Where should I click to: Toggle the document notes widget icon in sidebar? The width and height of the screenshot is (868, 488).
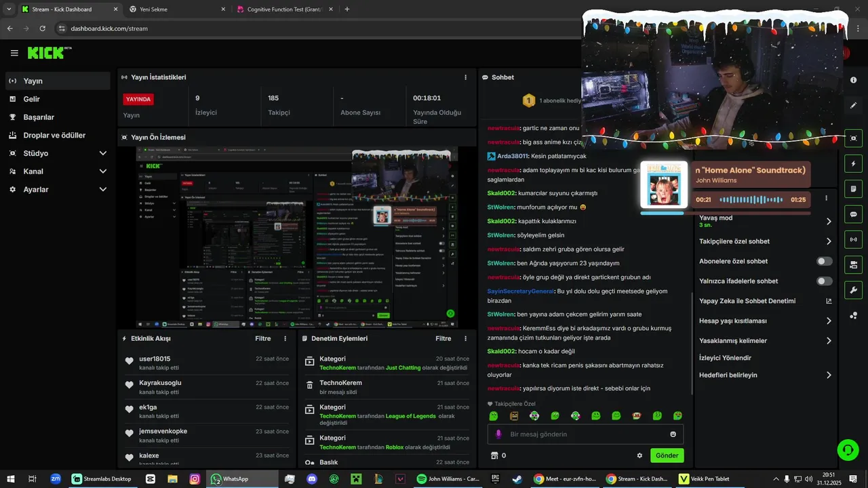(853, 189)
